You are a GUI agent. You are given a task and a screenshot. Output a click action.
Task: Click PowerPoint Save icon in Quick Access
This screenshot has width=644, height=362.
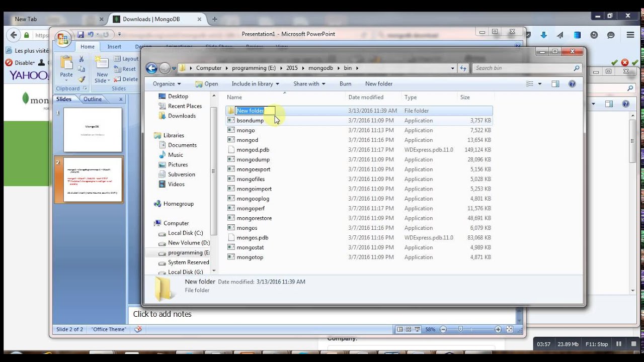coord(80,34)
